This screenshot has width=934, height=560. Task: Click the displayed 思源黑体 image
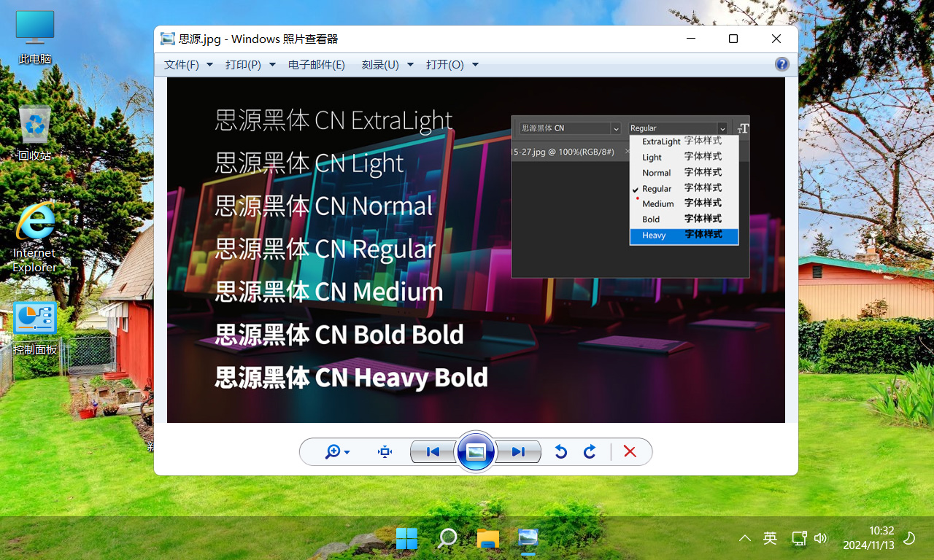(x=476, y=250)
